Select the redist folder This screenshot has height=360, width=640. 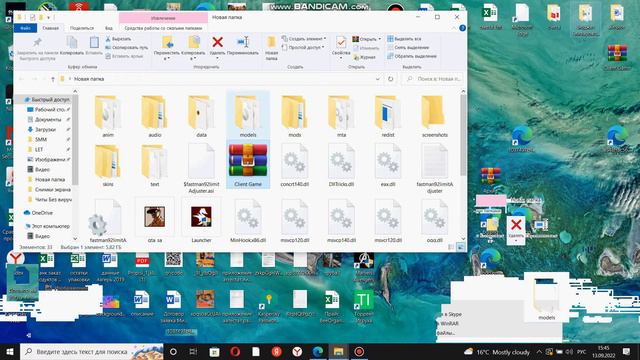[388, 116]
